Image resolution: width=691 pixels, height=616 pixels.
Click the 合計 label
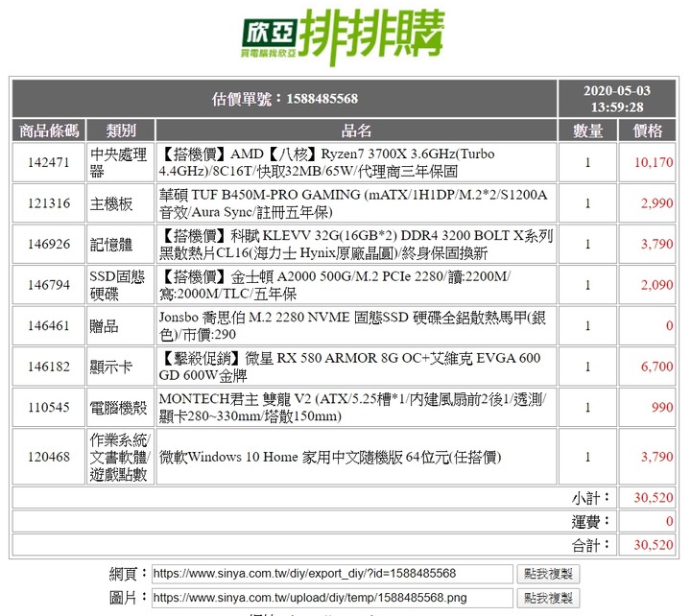click(590, 545)
